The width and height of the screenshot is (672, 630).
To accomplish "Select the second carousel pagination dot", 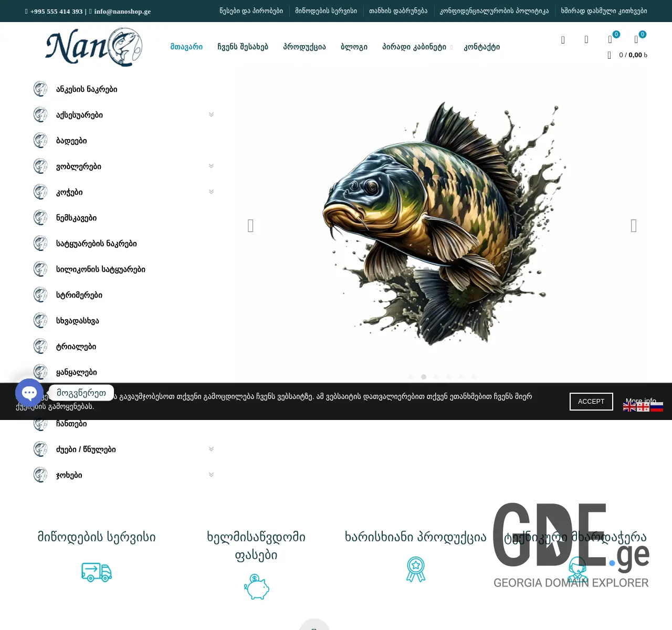I will [424, 377].
